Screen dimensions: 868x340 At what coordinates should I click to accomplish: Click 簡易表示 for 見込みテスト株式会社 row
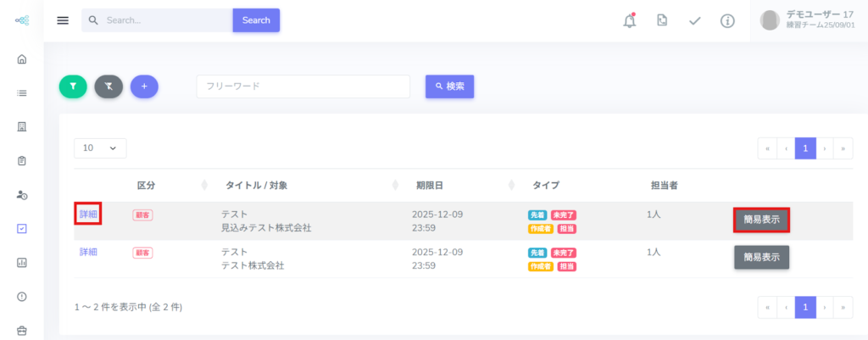point(761,220)
